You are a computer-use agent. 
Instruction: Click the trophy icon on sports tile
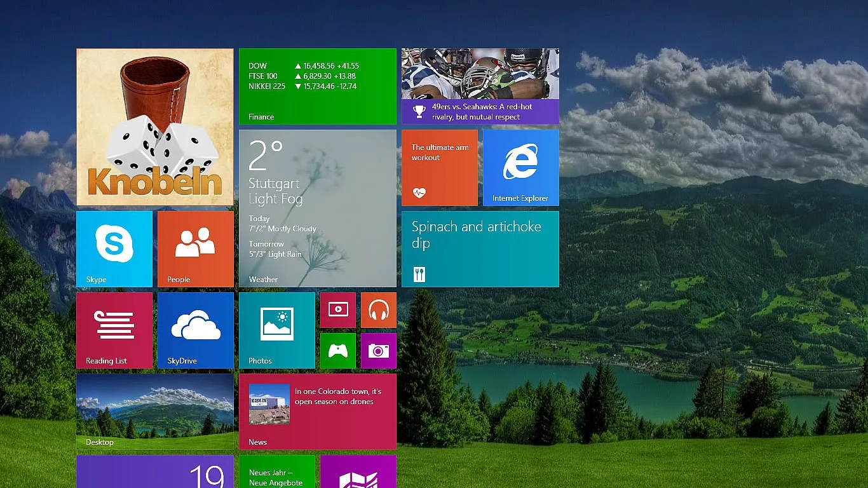(x=419, y=112)
